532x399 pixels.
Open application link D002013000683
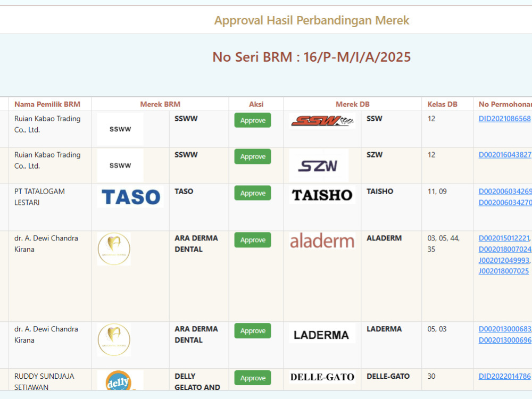505,329
